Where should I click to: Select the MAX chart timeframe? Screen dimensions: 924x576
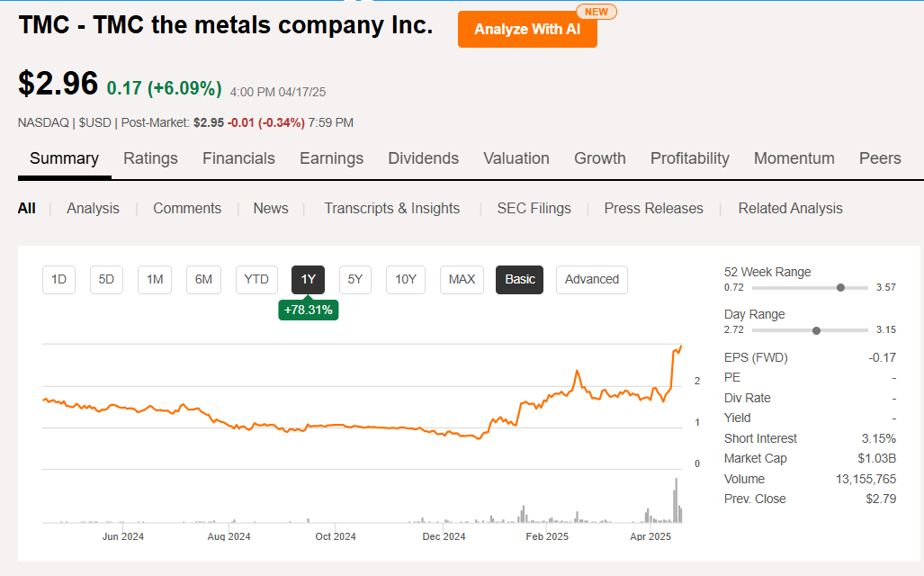pos(462,280)
